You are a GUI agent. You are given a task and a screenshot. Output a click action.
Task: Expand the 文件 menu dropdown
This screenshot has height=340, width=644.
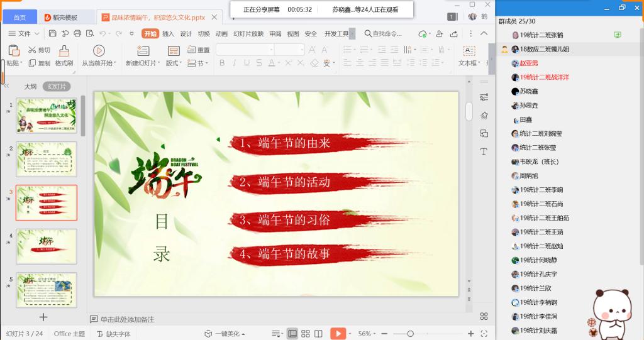24,34
